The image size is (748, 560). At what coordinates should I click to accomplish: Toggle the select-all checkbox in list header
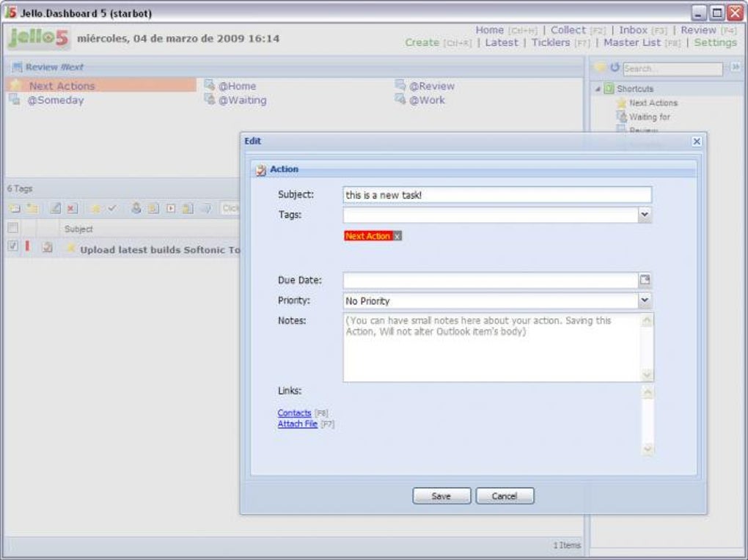coord(13,227)
